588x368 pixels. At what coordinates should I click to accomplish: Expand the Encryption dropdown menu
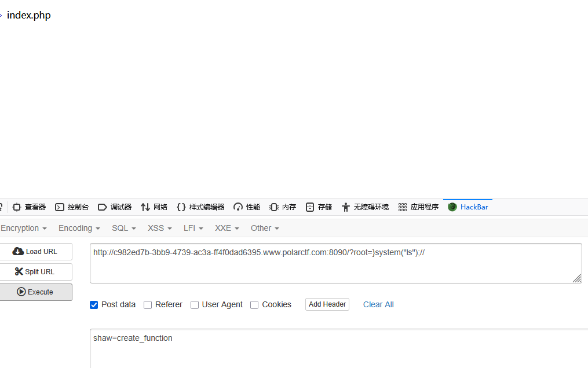[24, 228]
